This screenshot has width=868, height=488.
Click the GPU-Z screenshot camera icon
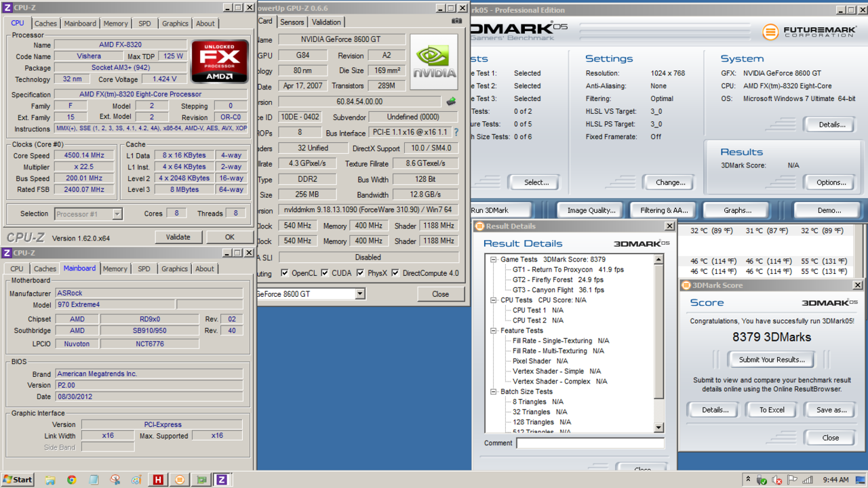click(456, 21)
